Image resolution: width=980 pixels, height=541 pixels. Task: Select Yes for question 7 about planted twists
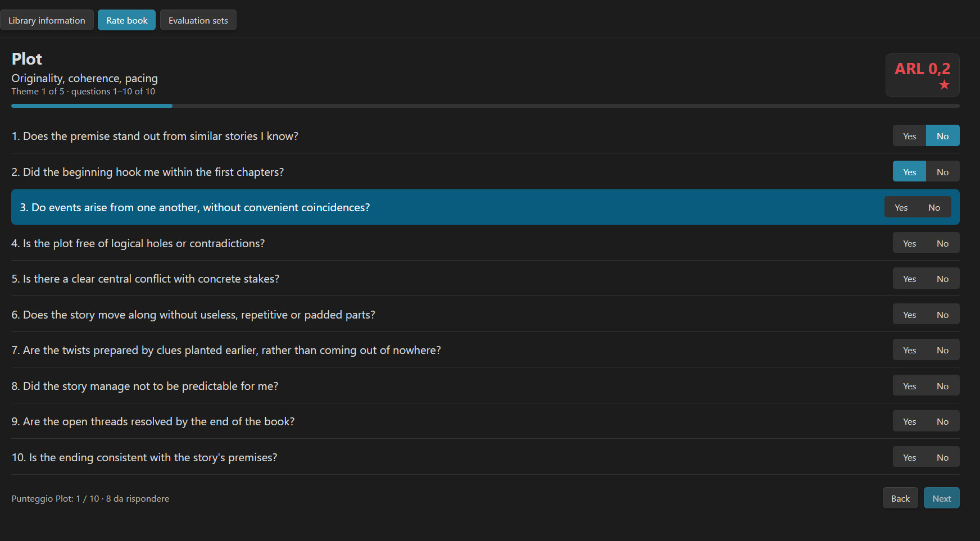tap(909, 350)
